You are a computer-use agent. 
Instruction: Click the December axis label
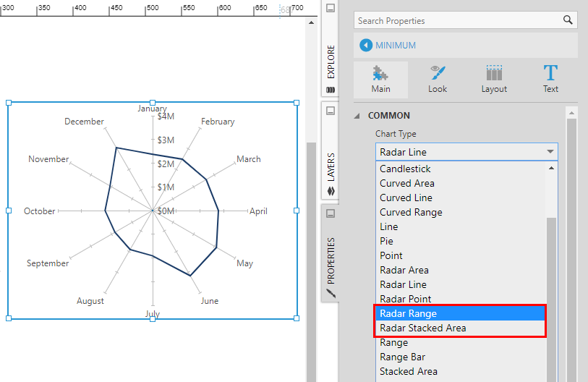point(84,122)
